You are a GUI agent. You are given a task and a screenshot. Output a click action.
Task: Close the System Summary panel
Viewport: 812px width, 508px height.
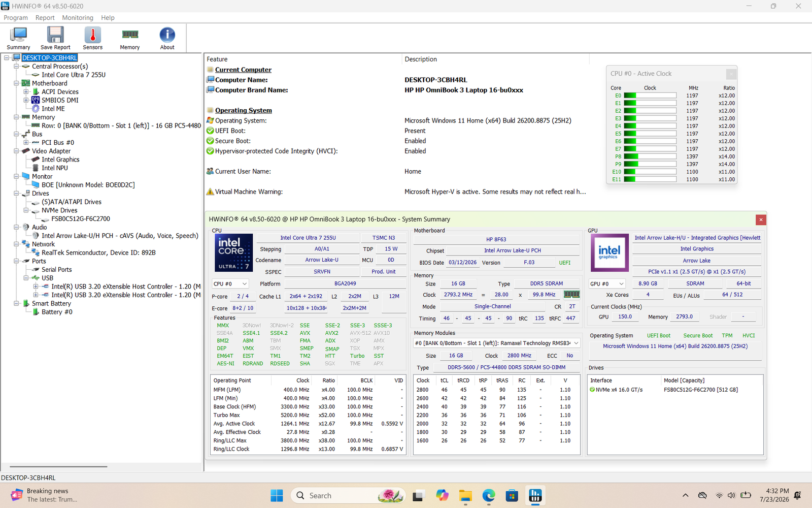760,219
